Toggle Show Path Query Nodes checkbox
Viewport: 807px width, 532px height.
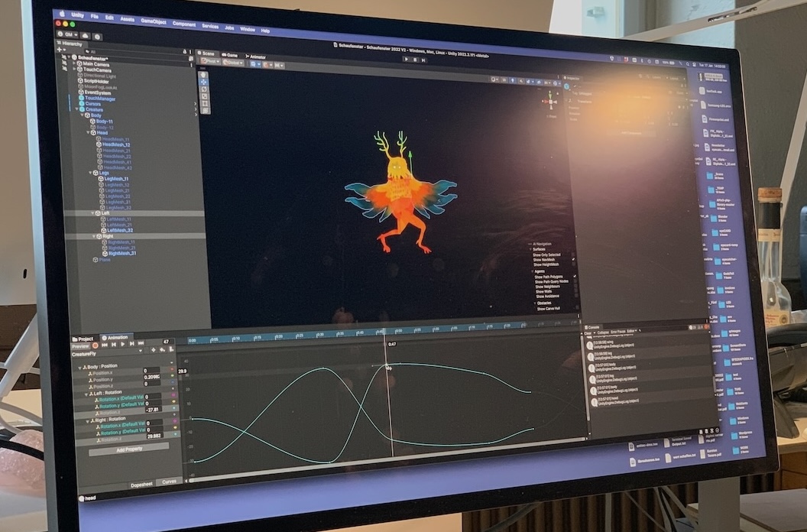575,281
